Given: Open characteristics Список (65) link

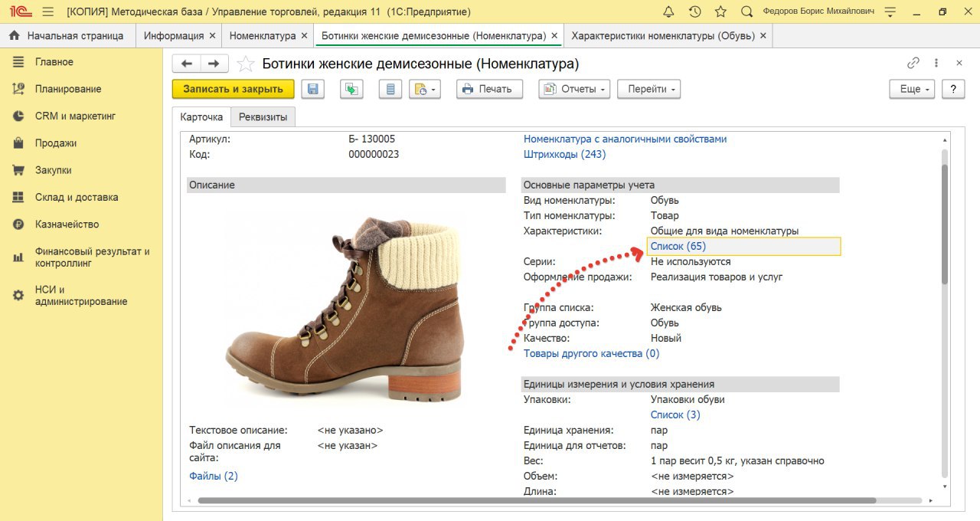Looking at the screenshot, I should point(678,246).
